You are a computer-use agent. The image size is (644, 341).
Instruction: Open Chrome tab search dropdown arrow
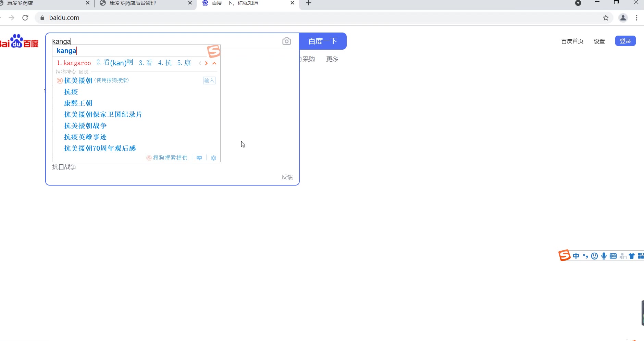coord(578,3)
